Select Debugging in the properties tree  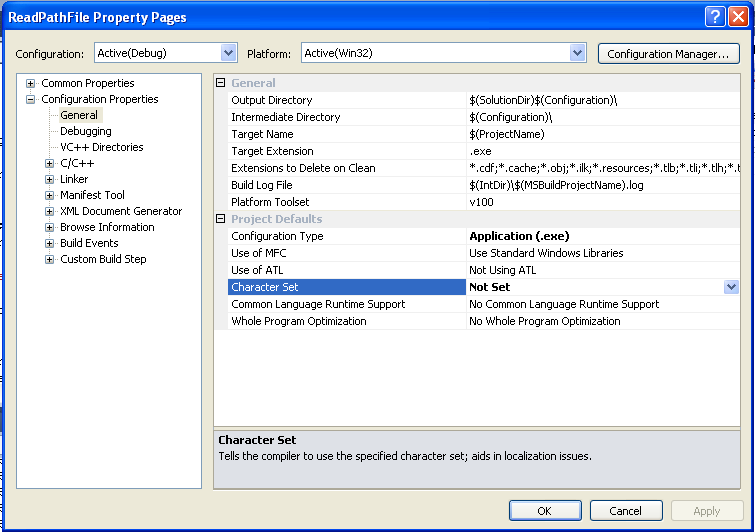pyautogui.click(x=86, y=131)
